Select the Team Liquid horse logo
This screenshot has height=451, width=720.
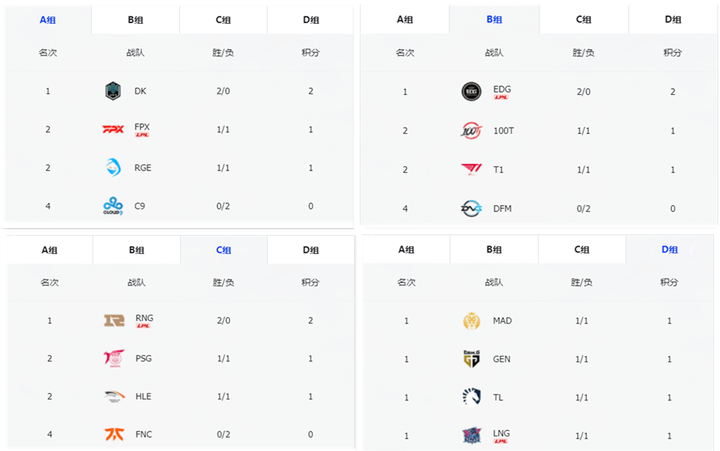[x=472, y=397]
